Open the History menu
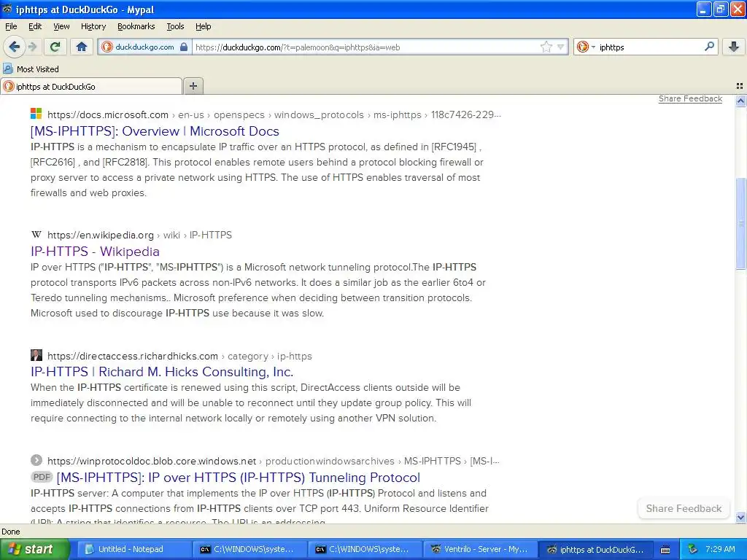The image size is (747, 560). (93, 26)
